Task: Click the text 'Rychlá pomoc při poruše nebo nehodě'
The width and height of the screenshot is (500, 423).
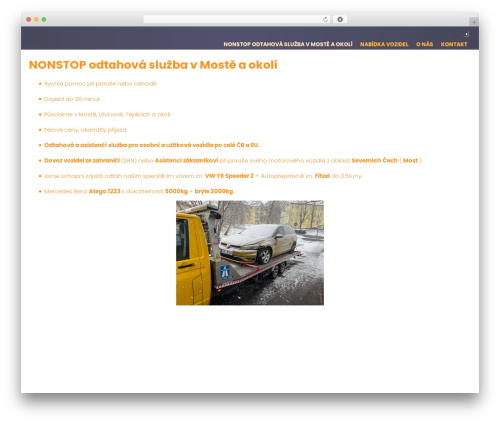Action: click(x=100, y=84)
